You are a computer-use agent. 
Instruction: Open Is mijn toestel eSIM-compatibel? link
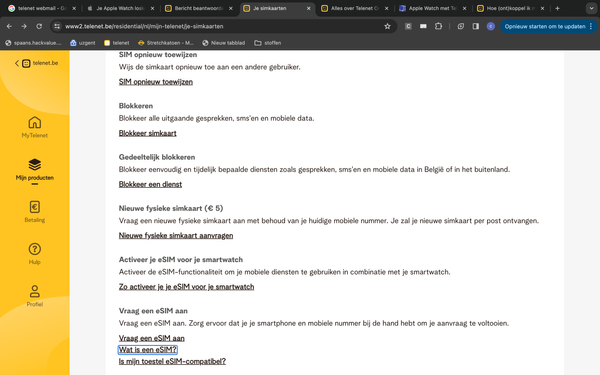coord(172,361)
